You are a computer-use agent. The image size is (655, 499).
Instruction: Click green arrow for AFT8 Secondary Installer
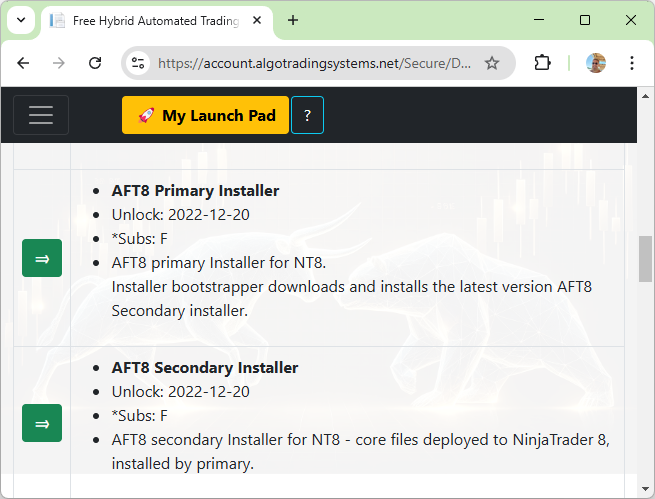tap(42, 423)
